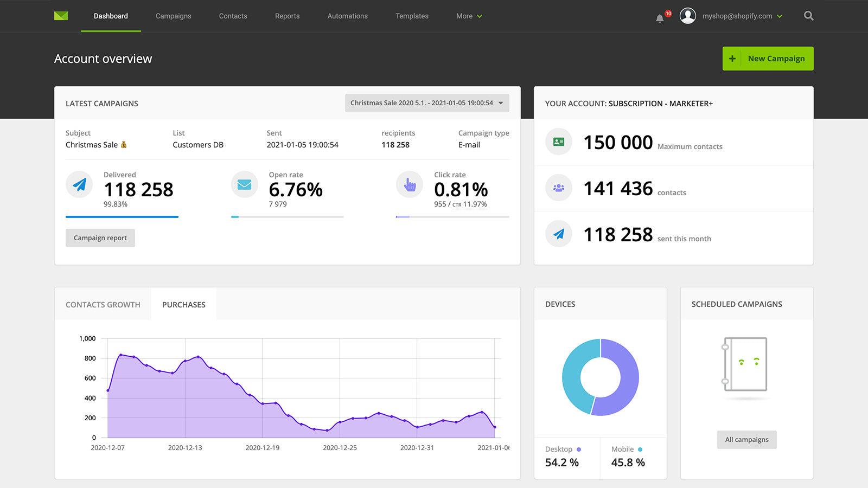Click the Desktop legend color dot

579,450
